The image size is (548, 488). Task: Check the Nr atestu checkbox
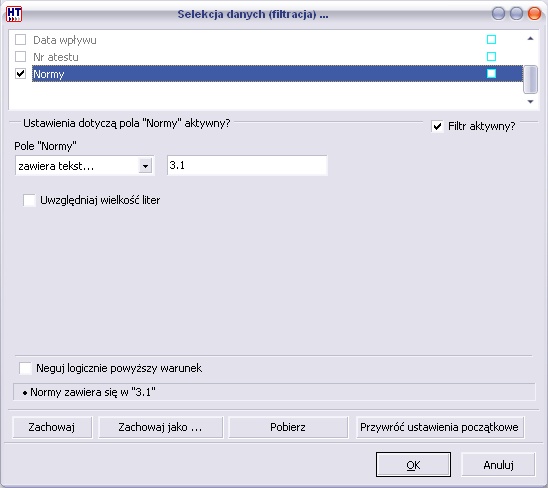click(20, 56)
